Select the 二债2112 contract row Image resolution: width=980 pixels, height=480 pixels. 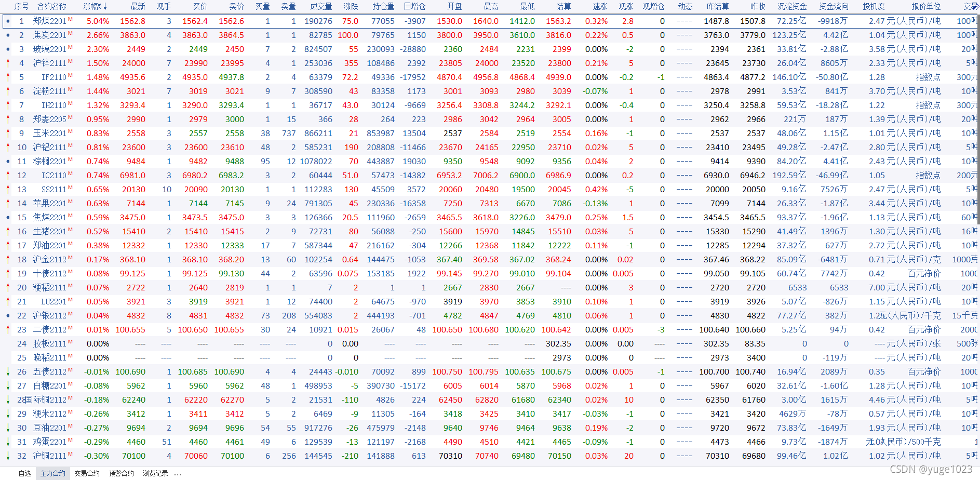point(490,330)
